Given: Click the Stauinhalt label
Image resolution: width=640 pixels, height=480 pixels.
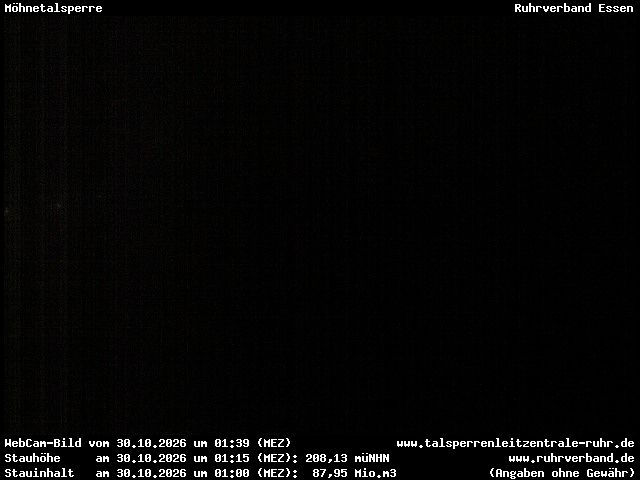Looking at the screenshot, I should tap(39, 473).
